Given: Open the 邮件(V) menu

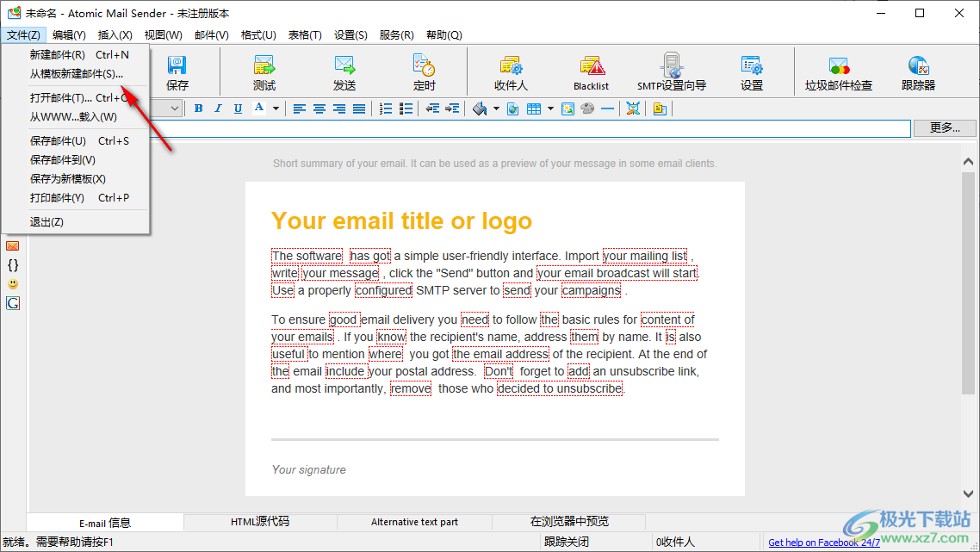Looking at the screenshot, I should pos(211,35).
